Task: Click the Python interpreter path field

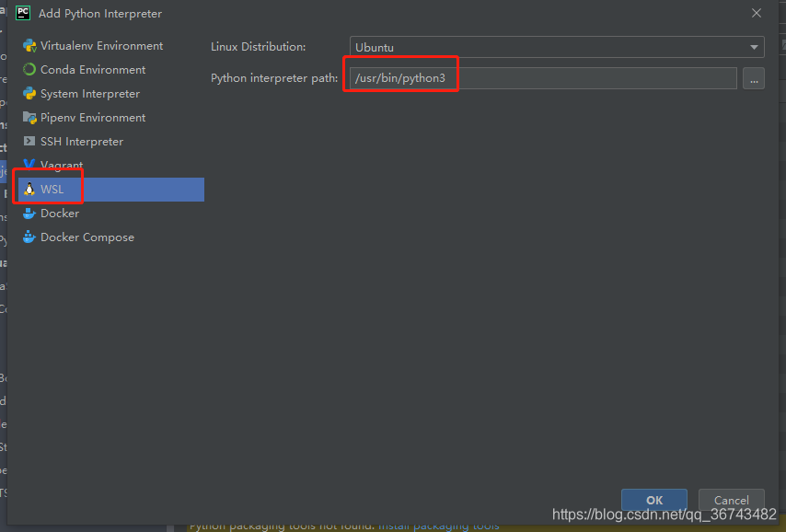Action: tap(543, 78)
